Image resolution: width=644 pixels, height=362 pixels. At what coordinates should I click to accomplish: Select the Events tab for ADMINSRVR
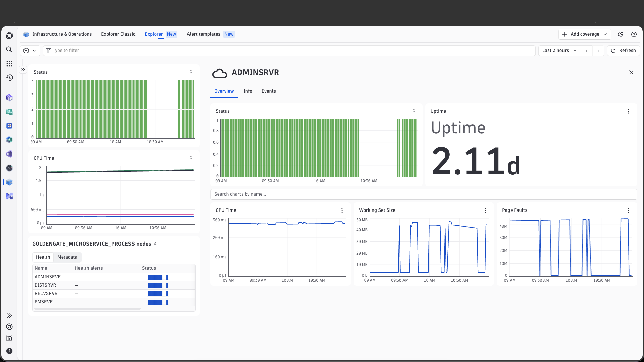[x=269, y=91]
